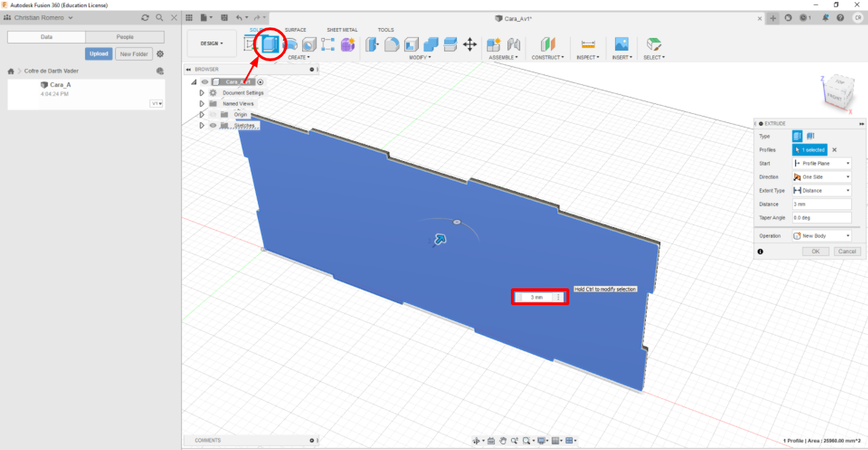
Task: Click the Select tool icon
Action: tap(654, 44)
